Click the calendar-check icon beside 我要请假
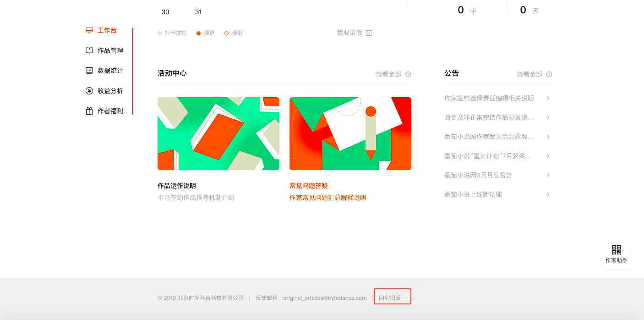644x320 pixels. click(x=369, y=33)
